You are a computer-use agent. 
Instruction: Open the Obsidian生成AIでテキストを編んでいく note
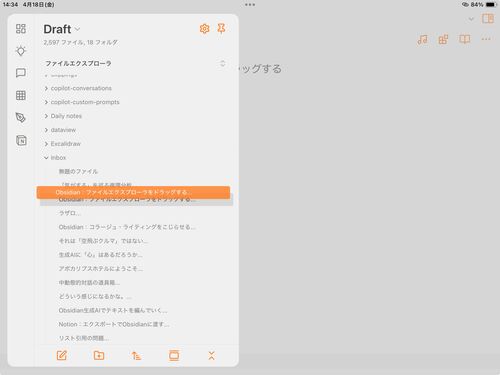point(113,310)
